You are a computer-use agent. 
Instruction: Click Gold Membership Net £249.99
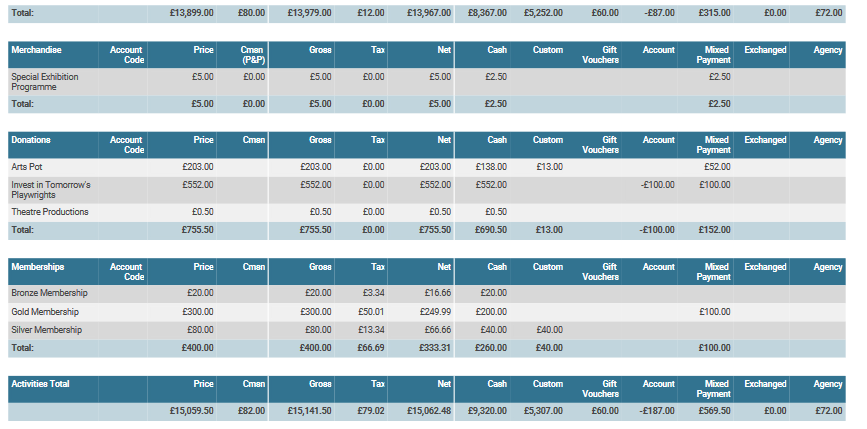[x=435, y=312]
